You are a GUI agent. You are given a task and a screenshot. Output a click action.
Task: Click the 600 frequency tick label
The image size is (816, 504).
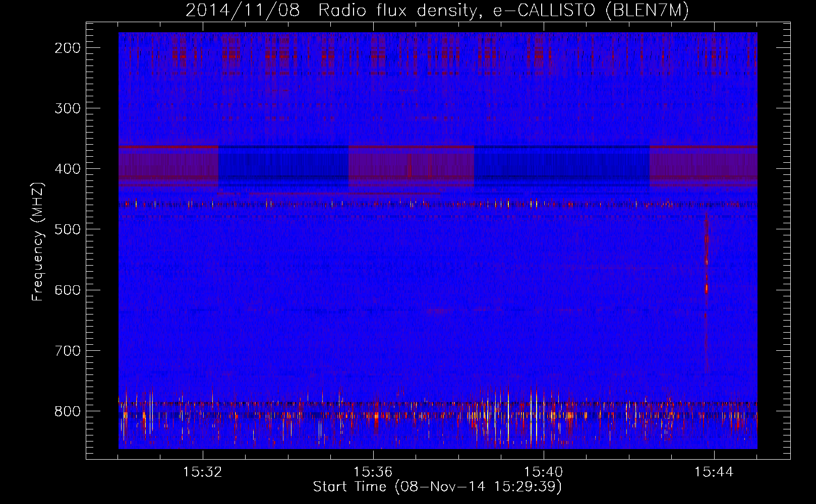[68, 290]
